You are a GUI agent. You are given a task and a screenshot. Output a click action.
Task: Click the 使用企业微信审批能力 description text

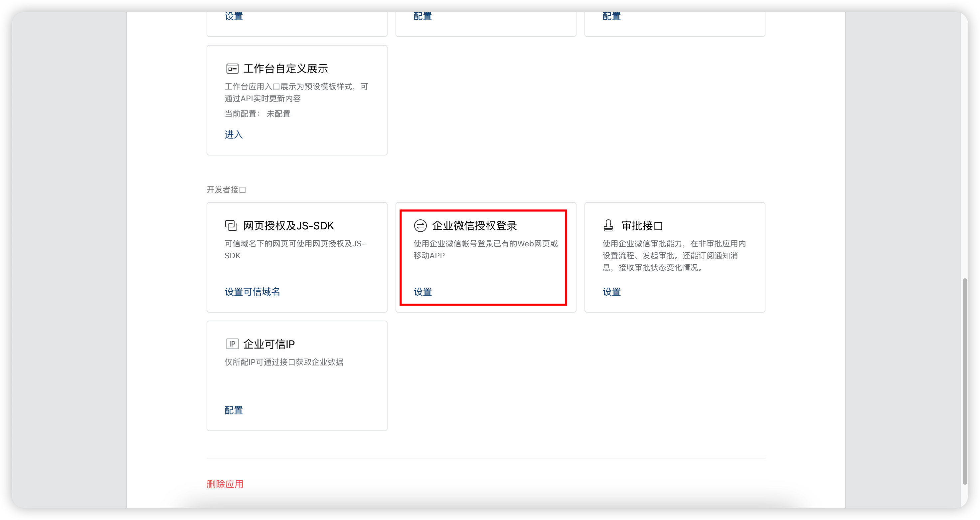(674, 255)
